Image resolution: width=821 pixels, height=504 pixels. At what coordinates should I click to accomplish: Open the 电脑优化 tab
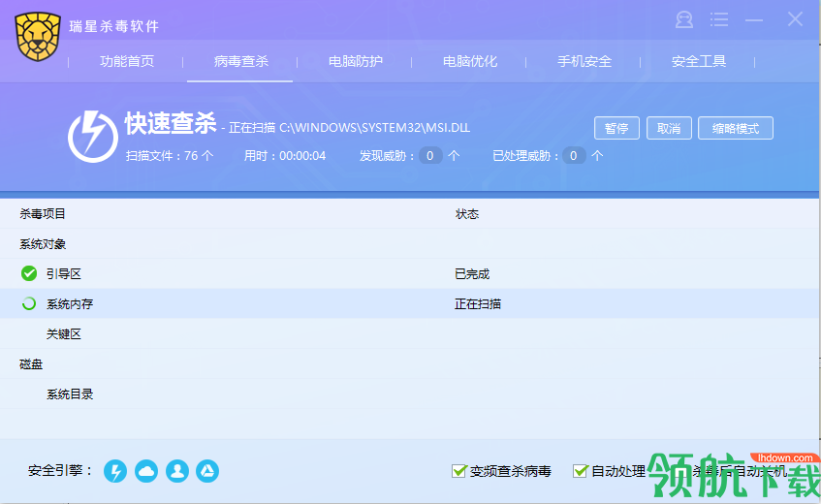470,61
